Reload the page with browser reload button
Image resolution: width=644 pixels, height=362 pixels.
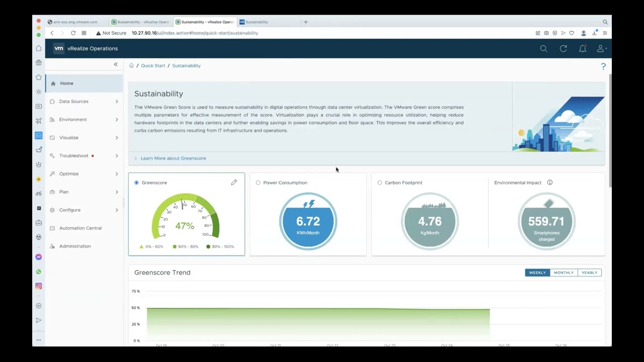[73, 33]
